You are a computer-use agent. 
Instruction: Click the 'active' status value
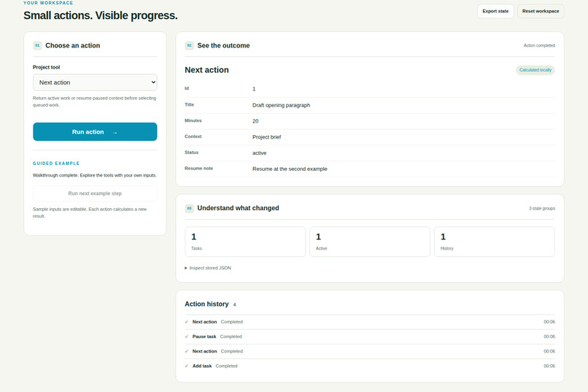(x=259, y=153)
